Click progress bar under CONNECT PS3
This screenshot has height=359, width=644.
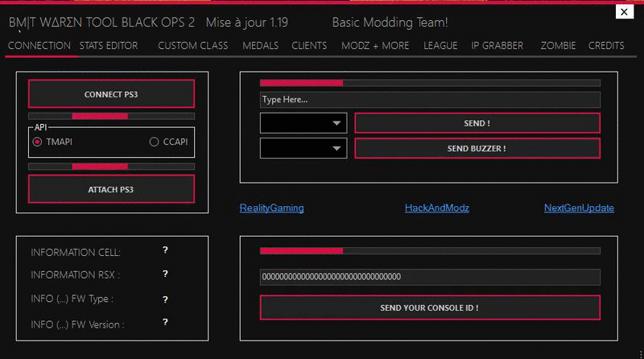tap(111, 116)
